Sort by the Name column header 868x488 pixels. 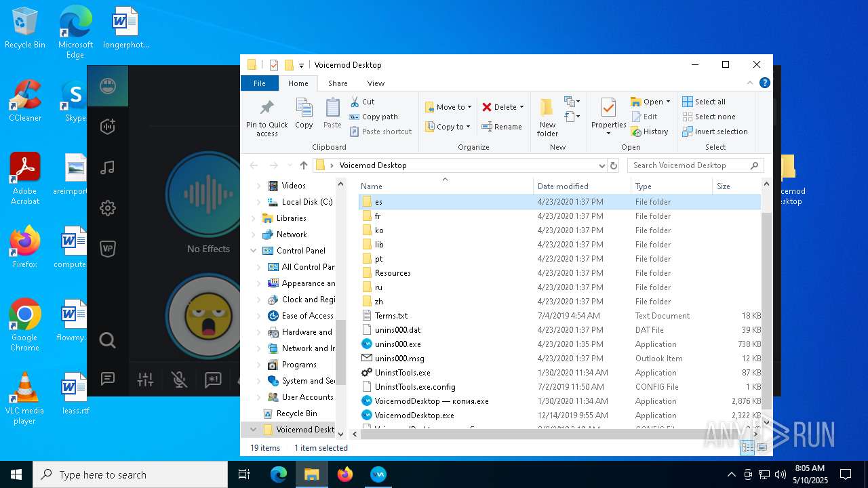[x=446, y=186]
